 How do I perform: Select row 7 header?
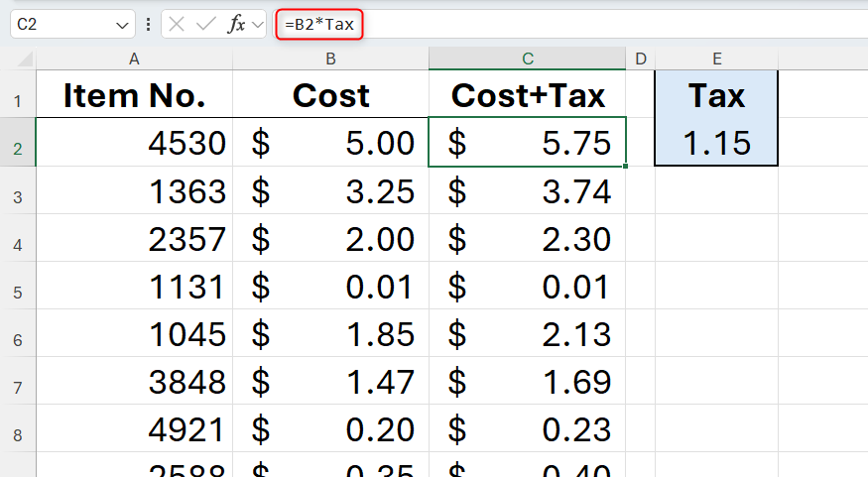point(18,381)
